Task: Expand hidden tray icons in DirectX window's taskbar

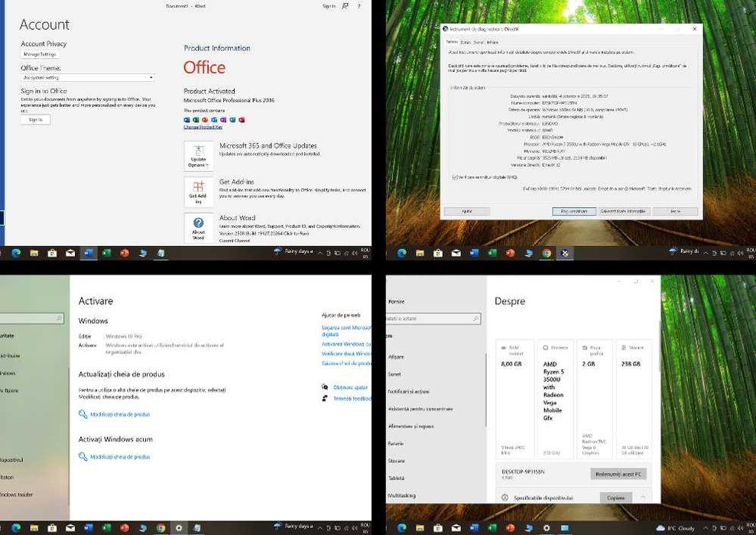Action: click(x=706, y=252)
